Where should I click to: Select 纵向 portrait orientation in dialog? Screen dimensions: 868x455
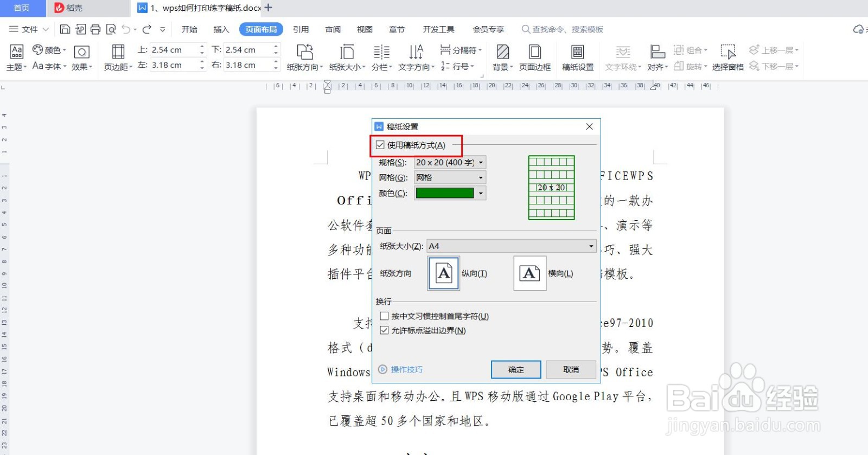point(444,273)
